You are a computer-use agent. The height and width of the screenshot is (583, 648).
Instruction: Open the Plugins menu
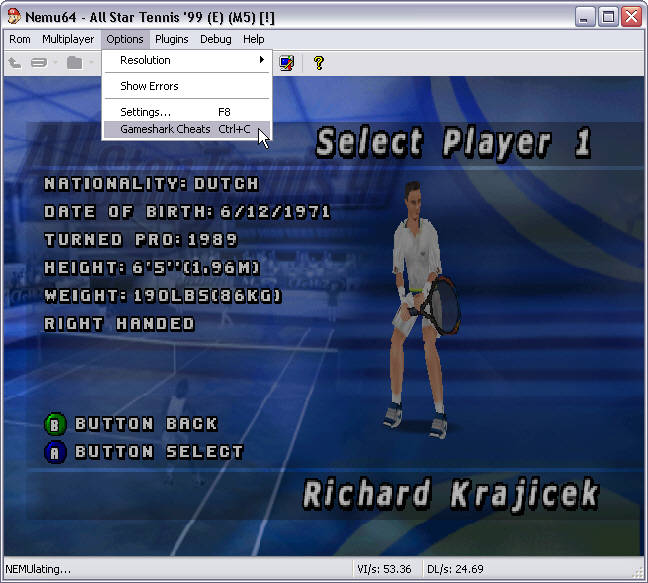tap(172, 39)
